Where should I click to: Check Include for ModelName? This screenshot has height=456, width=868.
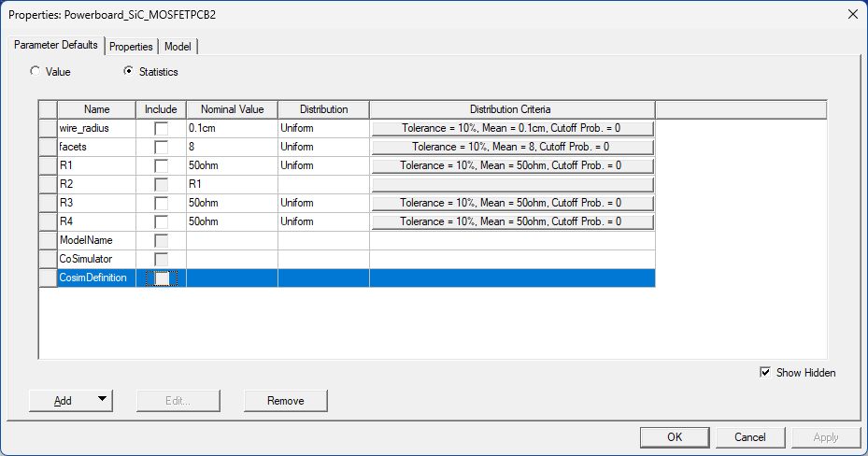coord(161,241)
